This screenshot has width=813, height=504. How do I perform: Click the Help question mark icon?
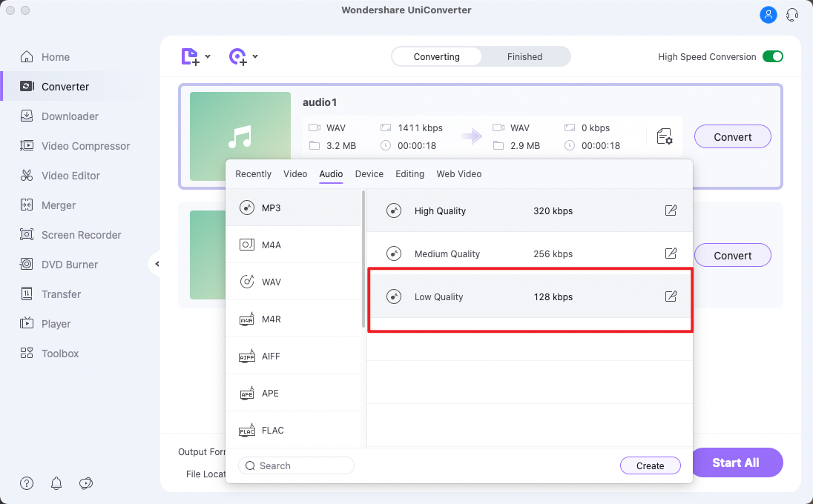[x=27, y=483]
